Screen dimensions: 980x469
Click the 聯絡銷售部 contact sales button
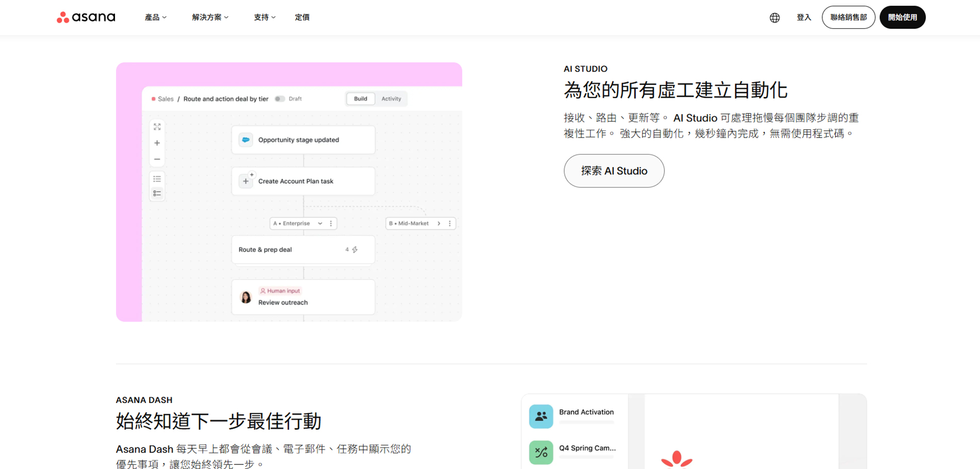848,18
